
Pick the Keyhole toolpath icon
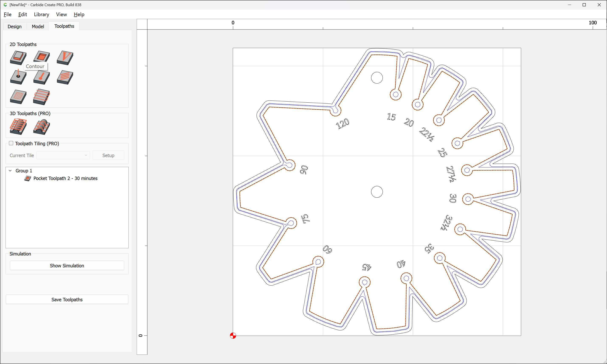42,77
